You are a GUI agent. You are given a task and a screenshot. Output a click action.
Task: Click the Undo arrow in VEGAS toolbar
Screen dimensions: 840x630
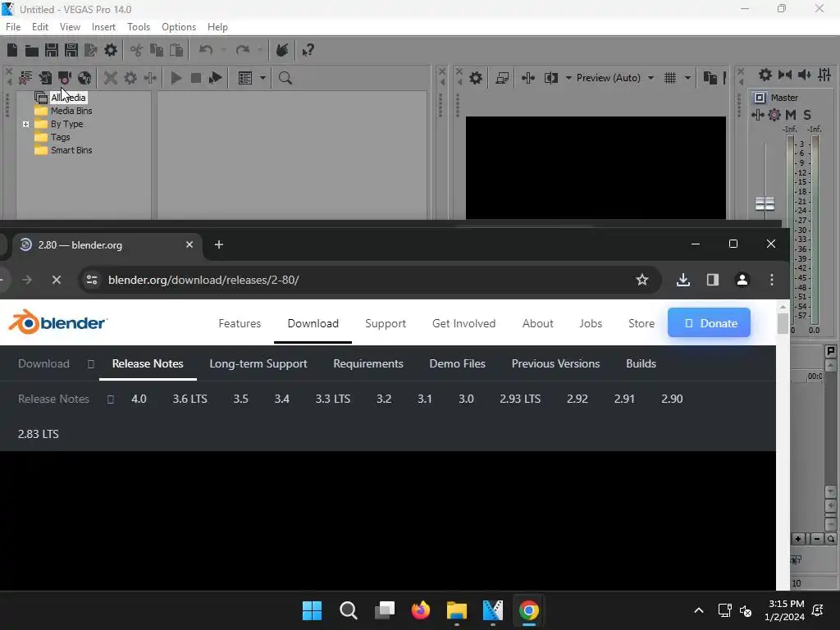point(206,50)
